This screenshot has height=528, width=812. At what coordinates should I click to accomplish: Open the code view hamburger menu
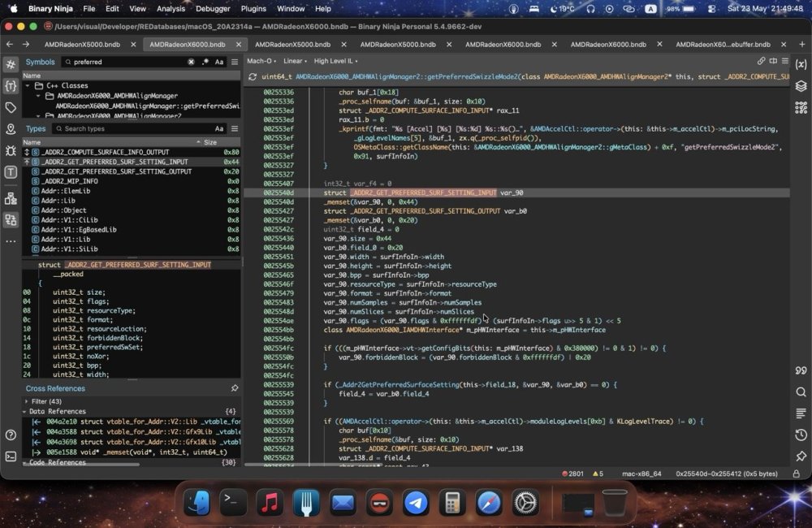click(x=785, y=61)
